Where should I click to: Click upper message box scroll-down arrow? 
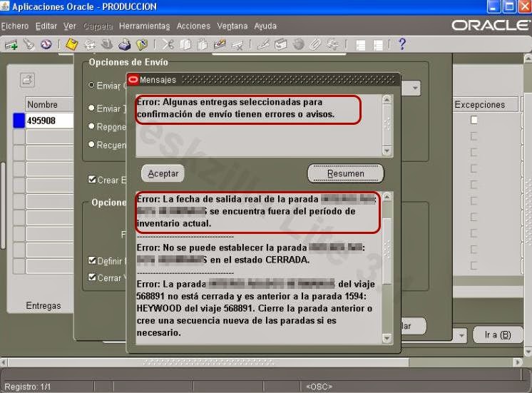[x=387, y=151]
